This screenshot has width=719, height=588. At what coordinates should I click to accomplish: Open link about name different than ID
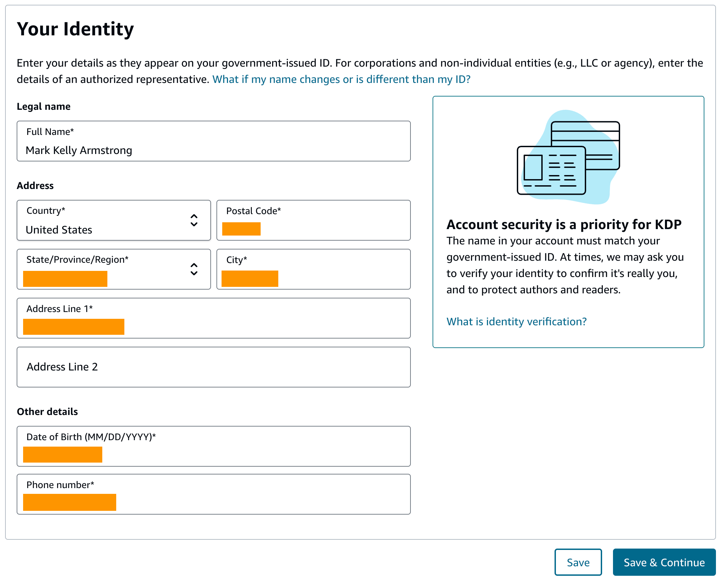(341, 79)
